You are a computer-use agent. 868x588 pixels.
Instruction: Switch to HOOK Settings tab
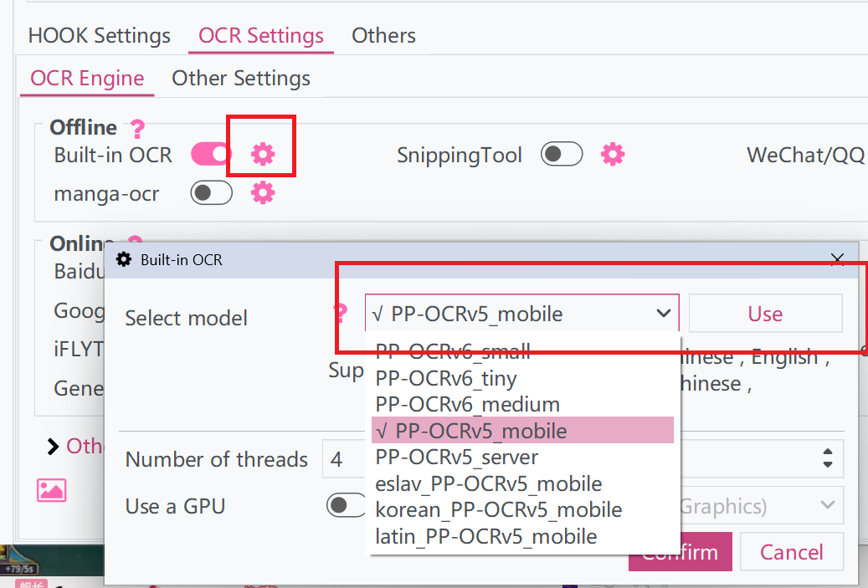tap(99, 36)
